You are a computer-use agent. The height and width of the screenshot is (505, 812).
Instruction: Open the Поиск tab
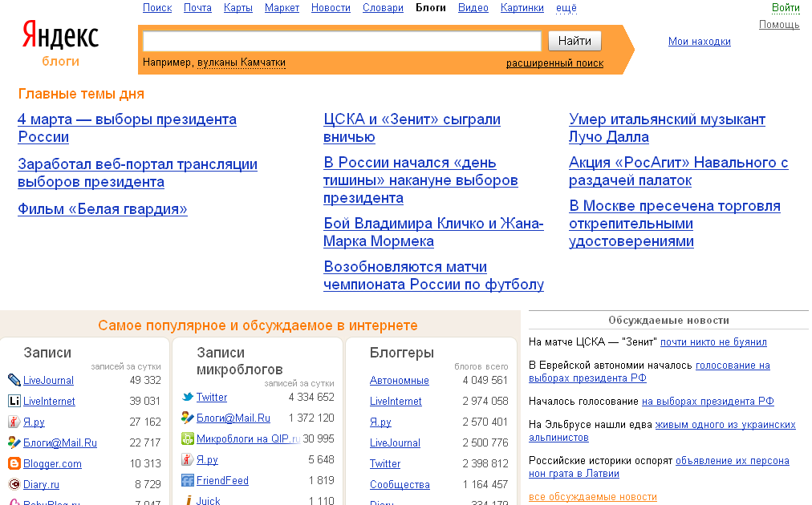(x=157, y=8)
